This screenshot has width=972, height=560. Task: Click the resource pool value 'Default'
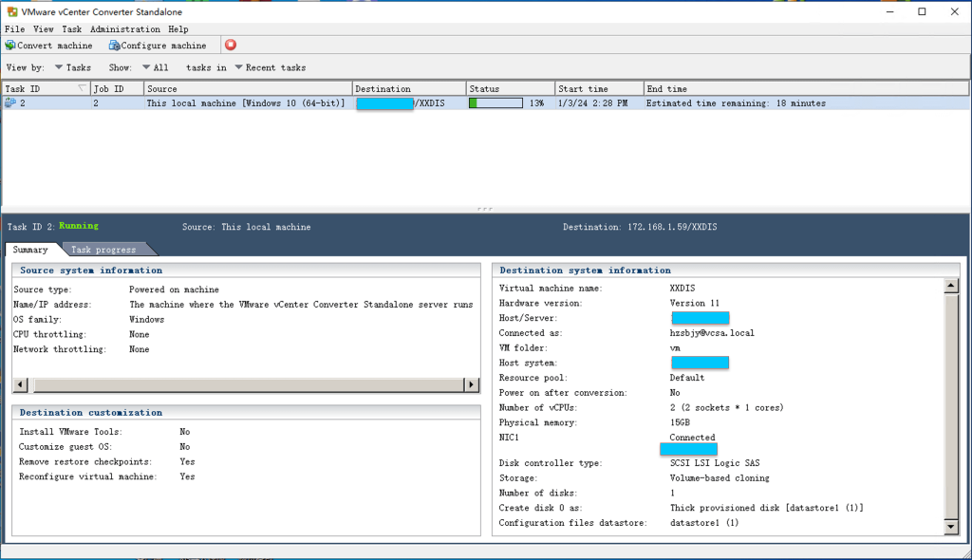[687, 378]
